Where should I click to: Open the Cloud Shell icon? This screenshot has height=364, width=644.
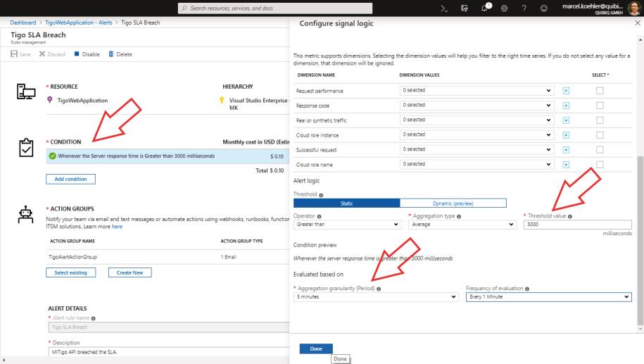444,8
